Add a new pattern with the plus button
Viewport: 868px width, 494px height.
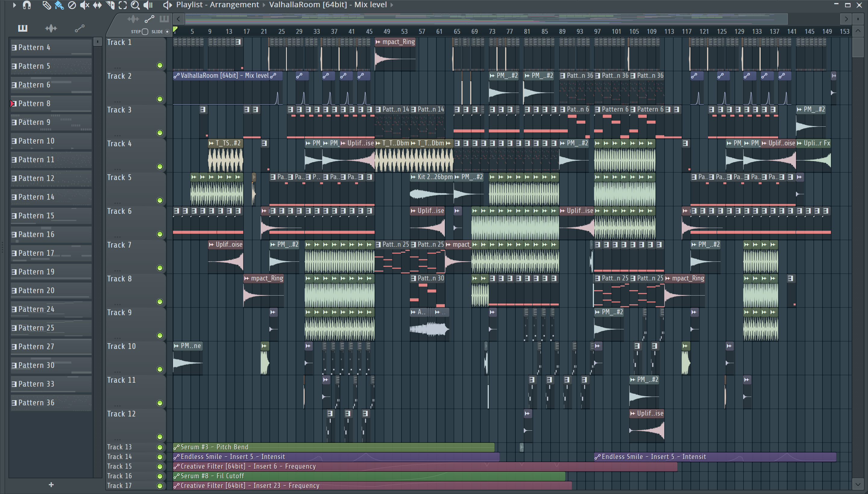[51, 485]
